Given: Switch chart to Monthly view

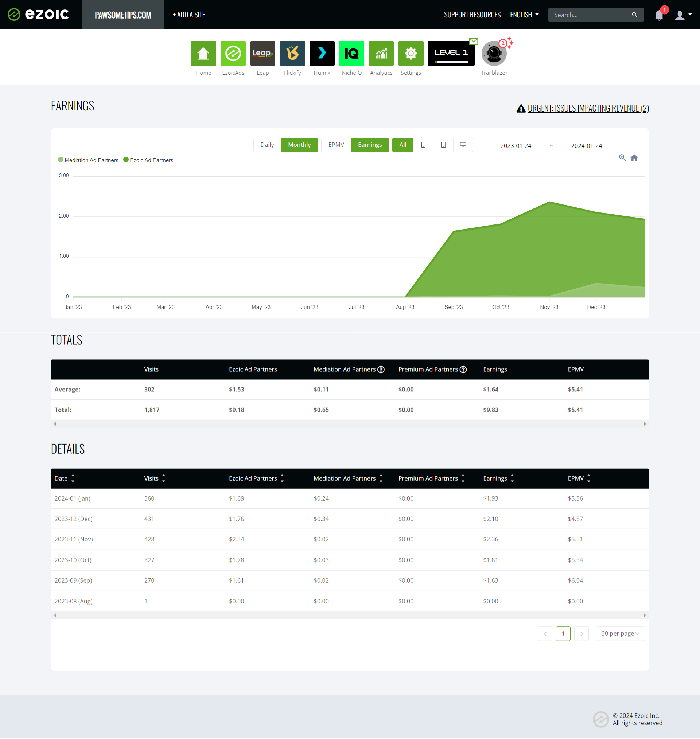Looking at the screenshot, I should [x=299, y=145].
